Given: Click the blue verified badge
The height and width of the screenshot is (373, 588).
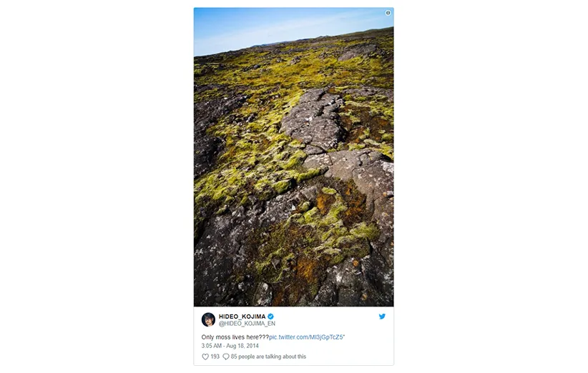Looking at the screenshot, I should click(270, 317).
